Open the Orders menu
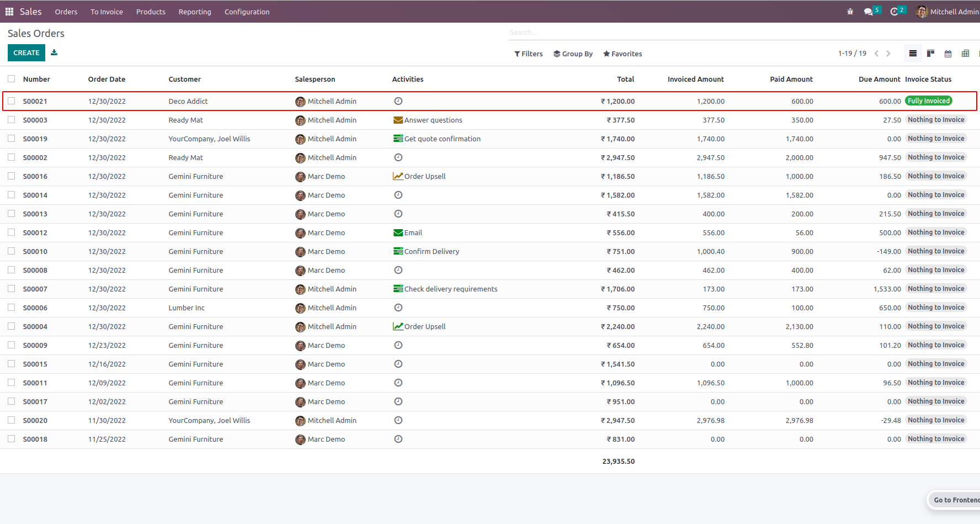Screen dimensions: 980x524 coord(66,12)
